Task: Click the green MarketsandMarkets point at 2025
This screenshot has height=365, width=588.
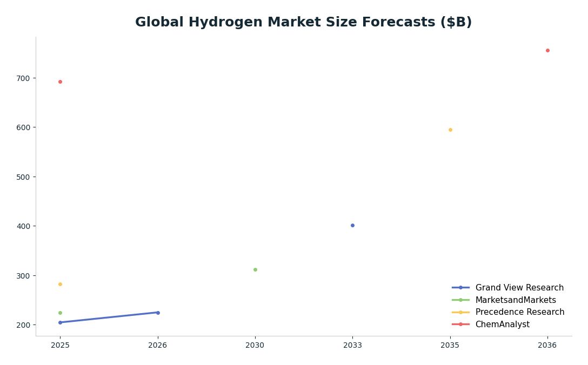Action: coord(60,313)
